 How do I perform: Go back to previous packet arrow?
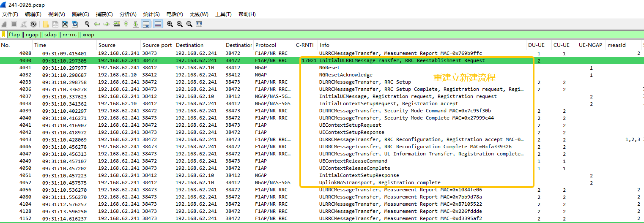click(x=97, y=24)
